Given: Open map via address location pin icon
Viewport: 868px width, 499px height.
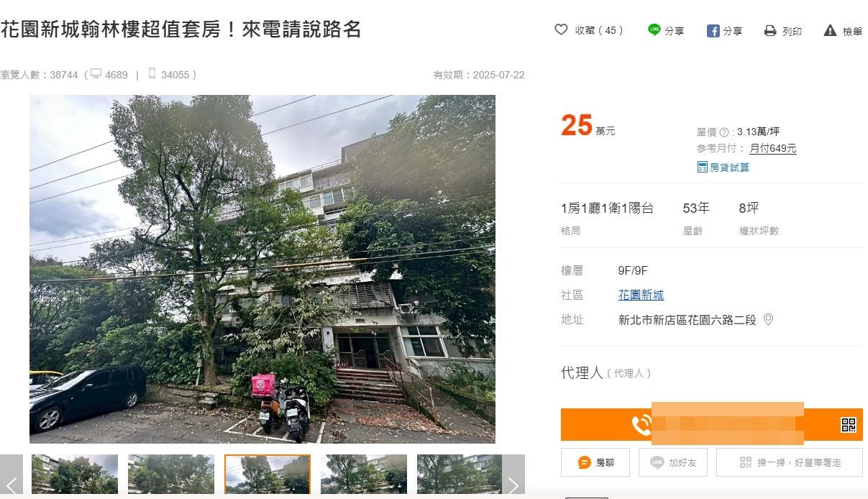Looking at the screenshot, I should tap(768, 319).
